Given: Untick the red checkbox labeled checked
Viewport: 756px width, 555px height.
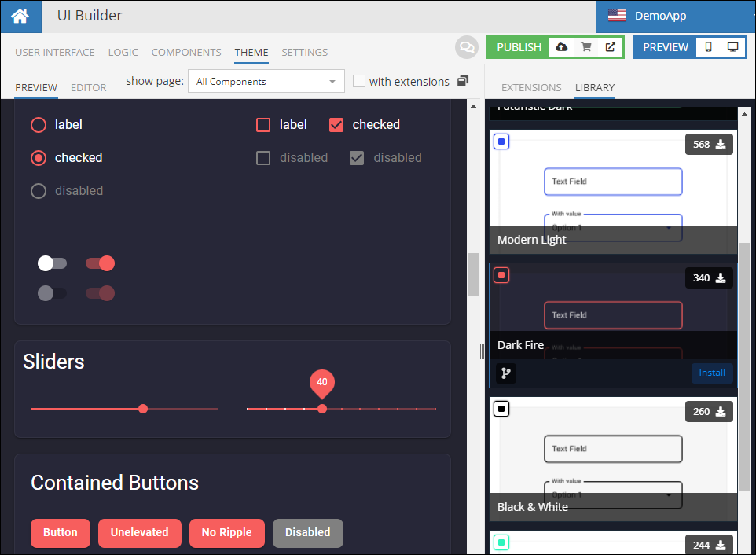Looking at the screenshot, I should point(336,125).
